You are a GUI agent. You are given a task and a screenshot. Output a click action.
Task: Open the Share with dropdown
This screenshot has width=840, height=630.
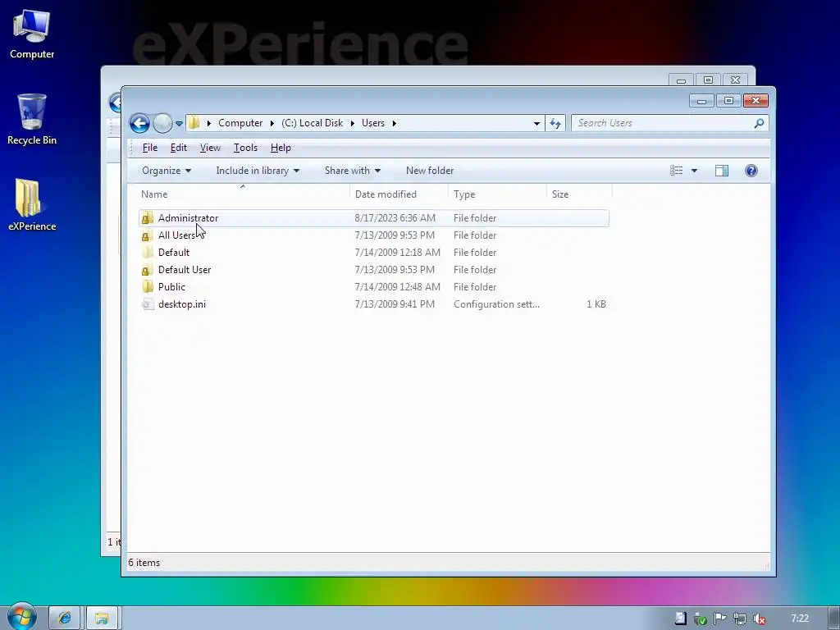pyautogui.click(x=353, y=171)
